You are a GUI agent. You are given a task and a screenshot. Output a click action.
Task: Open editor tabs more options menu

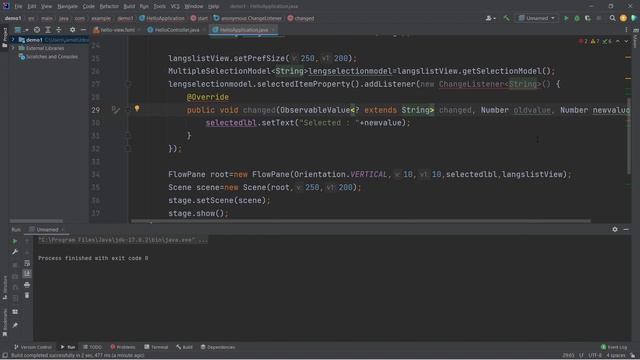tap(626, 30)
